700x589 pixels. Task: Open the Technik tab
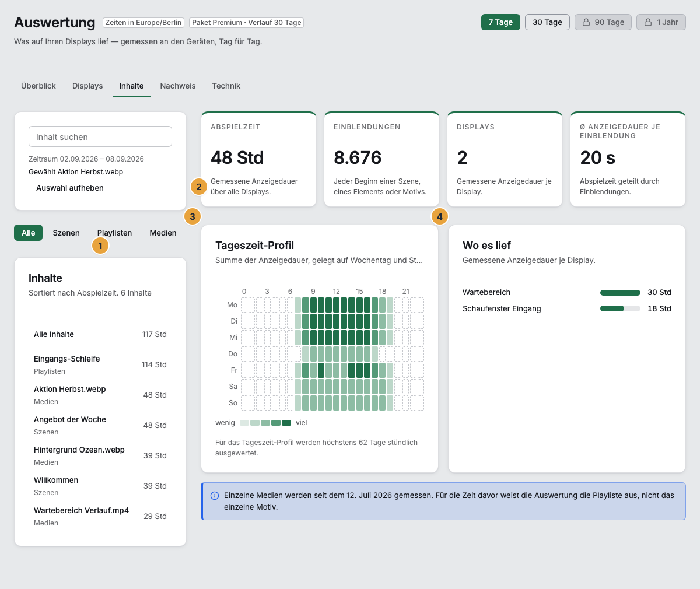226,86
